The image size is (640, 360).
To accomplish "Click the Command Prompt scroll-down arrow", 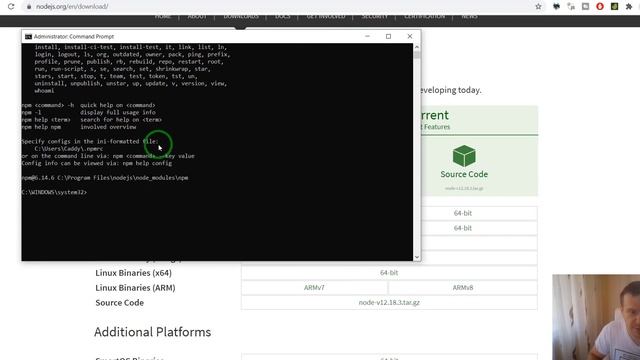I will (x=417, y=257).
